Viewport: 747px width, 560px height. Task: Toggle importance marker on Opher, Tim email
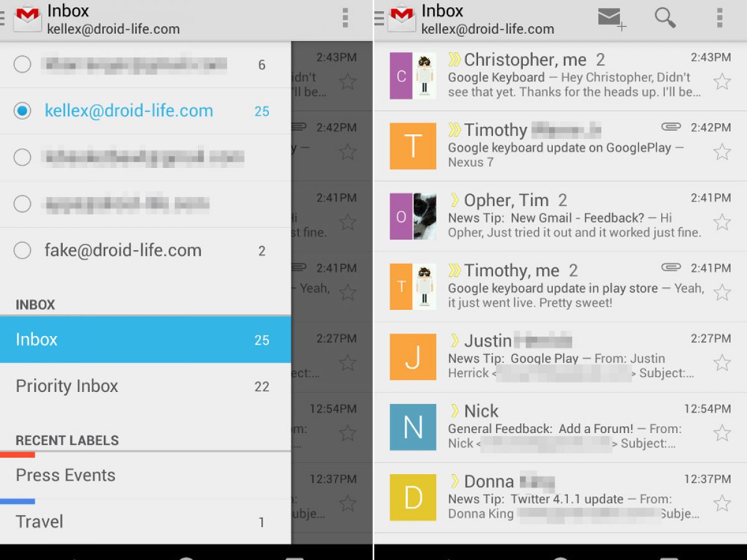454,200
